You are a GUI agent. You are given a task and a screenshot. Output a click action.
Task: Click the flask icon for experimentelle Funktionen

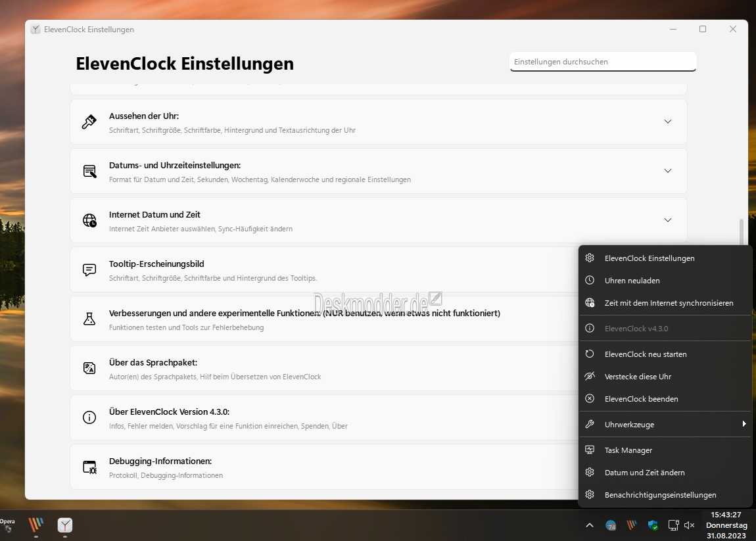[x=89, y=319]
